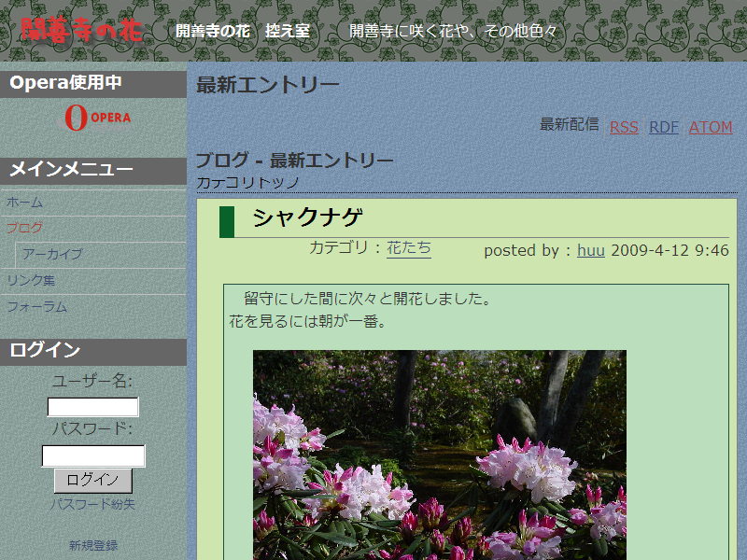Go to ホーム in the main menu
Viewport: 747px width, 560px height.
[x=25, y=202]
